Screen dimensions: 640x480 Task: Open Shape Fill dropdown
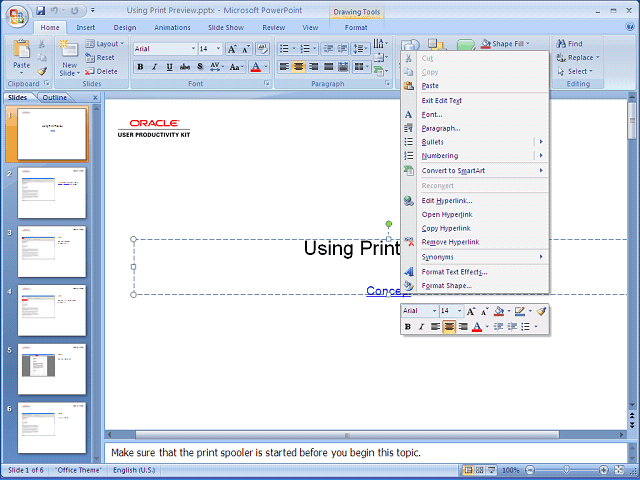505,44
